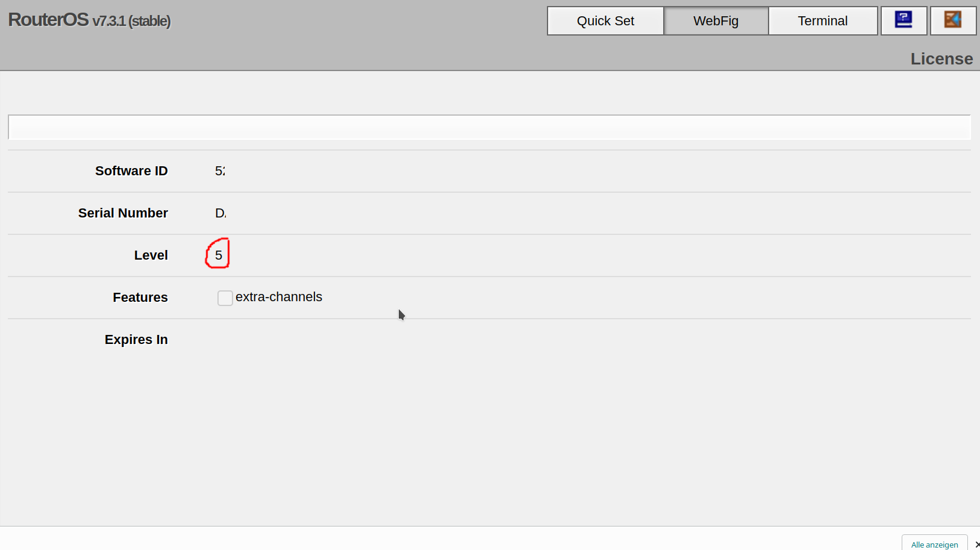Click the Software ID value
980x550 pixels.
[220, 171]
